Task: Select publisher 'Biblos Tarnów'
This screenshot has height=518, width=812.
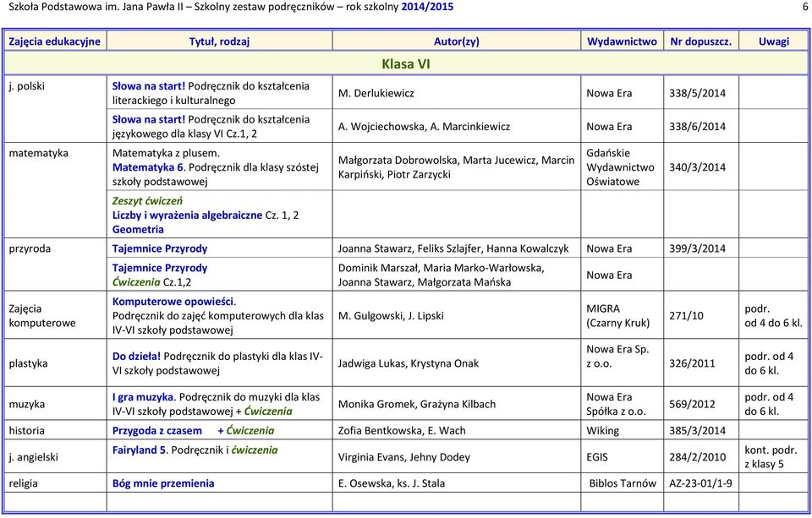Action: pyautogui.click(x=623, y=484)
